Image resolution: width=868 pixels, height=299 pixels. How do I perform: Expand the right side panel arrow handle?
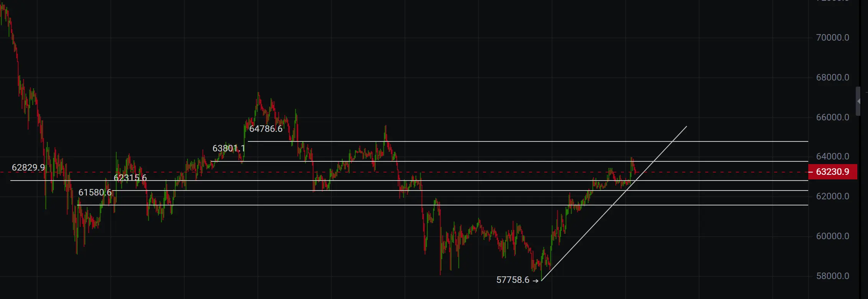click(858, 101)
